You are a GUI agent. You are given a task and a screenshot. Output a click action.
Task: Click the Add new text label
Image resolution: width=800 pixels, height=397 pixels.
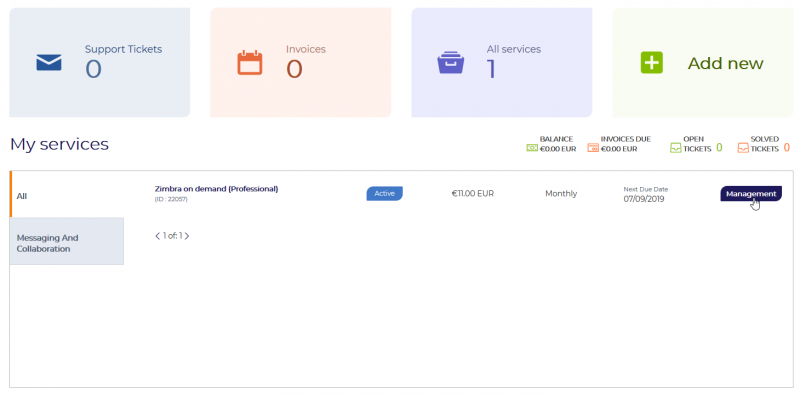[x=725, y=63]
